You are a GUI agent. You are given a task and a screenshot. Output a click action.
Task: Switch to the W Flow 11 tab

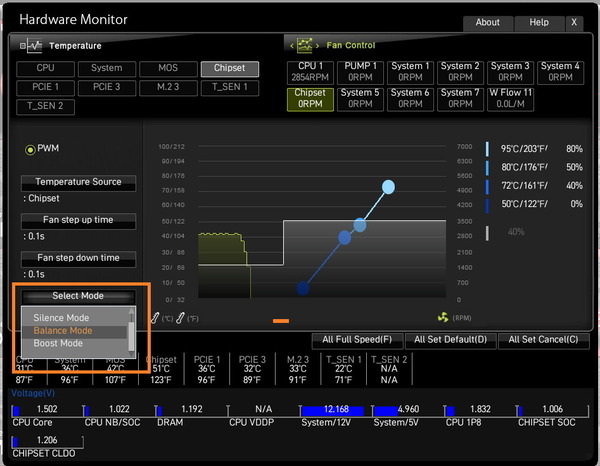(510, 99)
